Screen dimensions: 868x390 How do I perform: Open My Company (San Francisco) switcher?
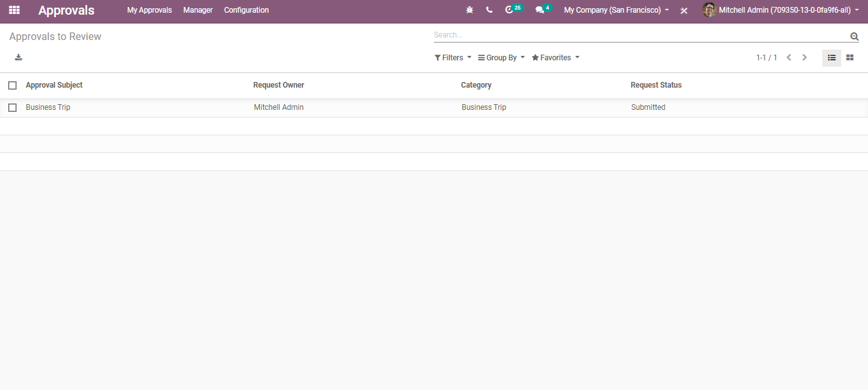616,10
